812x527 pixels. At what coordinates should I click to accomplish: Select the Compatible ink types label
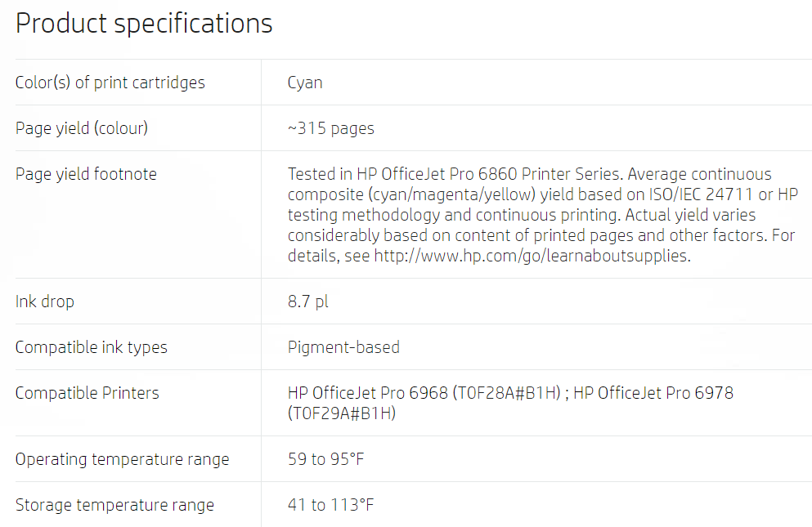click(91, 347)
